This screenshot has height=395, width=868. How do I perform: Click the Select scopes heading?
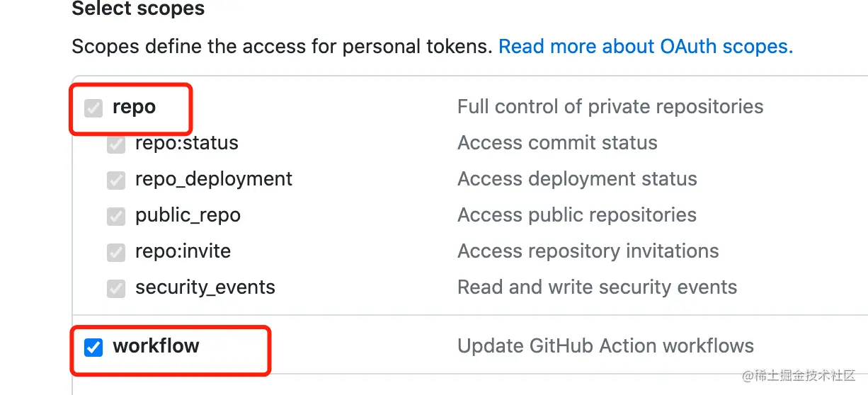coord(138,8)
